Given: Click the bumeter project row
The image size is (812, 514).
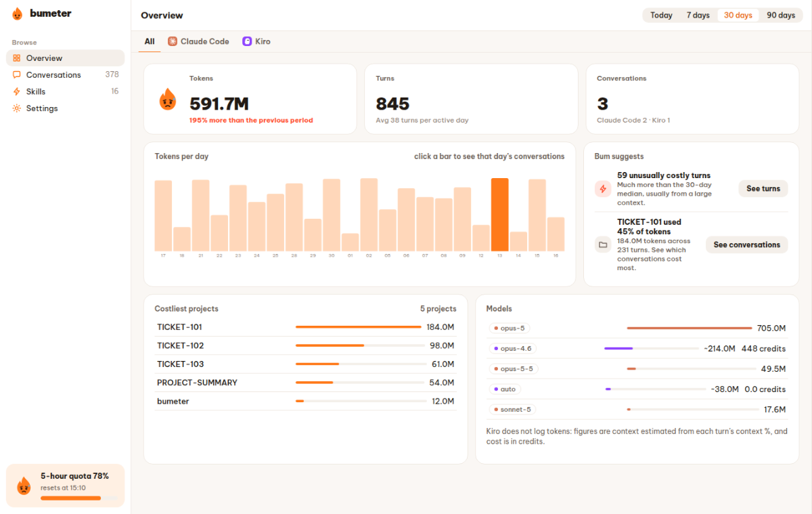Looking at the screenshot, I should [305, 401].
